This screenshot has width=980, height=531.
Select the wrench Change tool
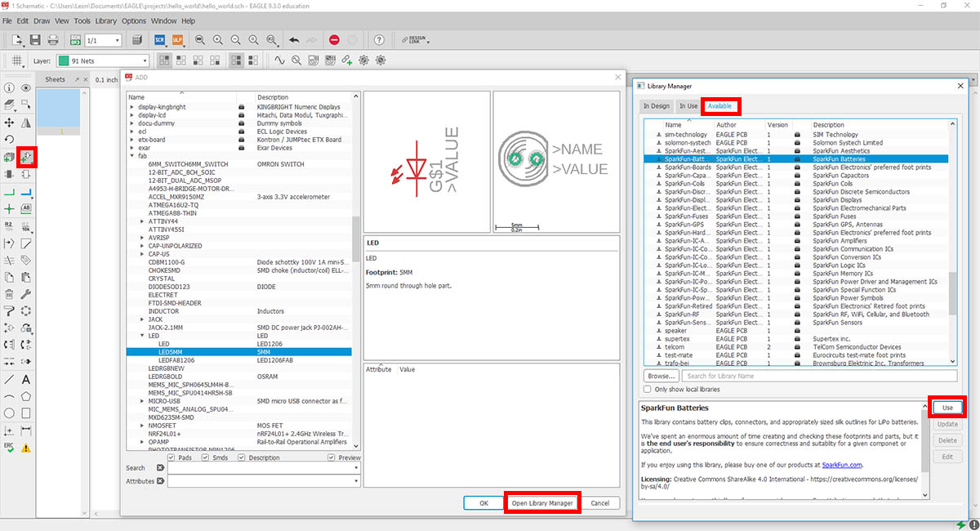click(x=26, y=294)
